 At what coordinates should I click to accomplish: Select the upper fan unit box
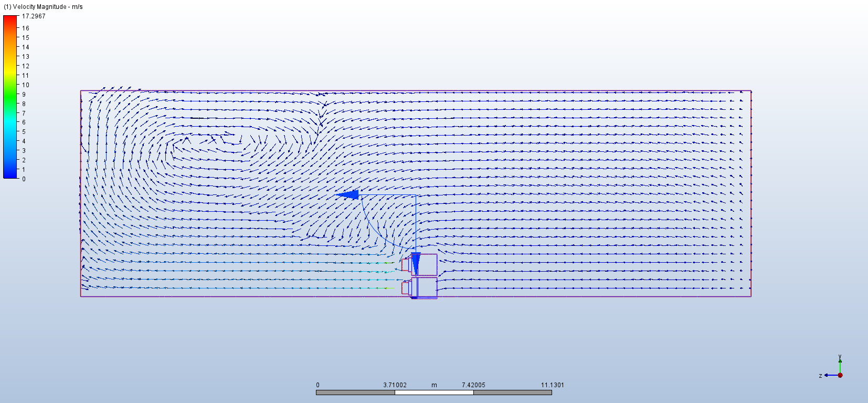(427, 265)
